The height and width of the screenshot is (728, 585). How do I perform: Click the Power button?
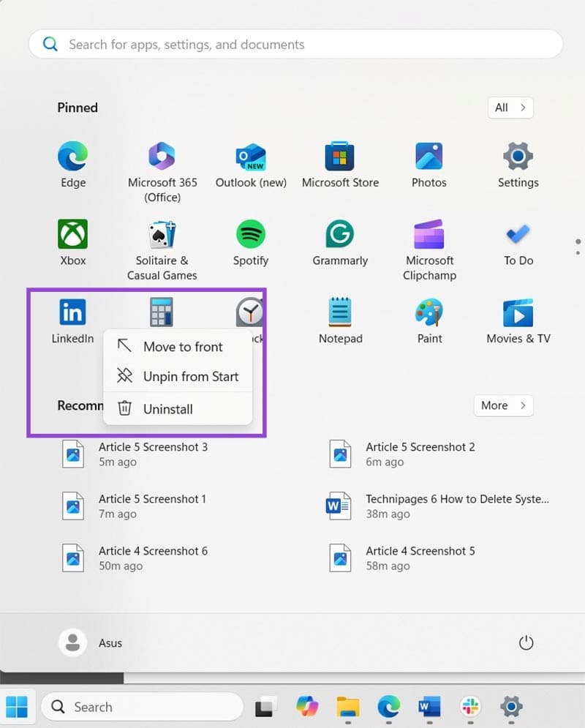click(526, 642)
